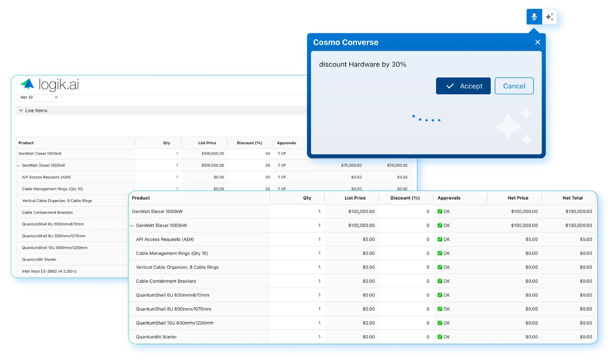Click OK checkmark for Vertical Cable Organizer row
This screenshot has height=364, width=612.
click(440, 267)
